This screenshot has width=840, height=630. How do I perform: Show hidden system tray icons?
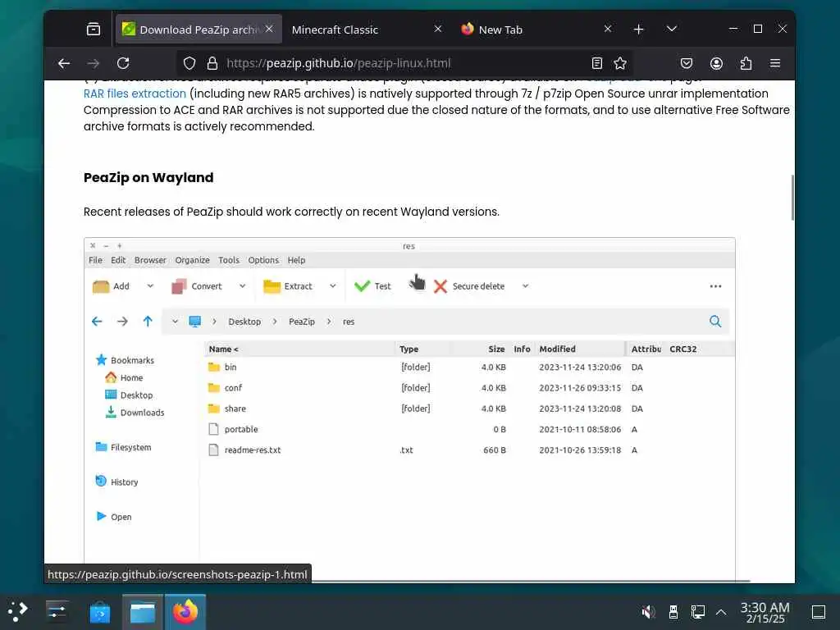tap(721, 611)
